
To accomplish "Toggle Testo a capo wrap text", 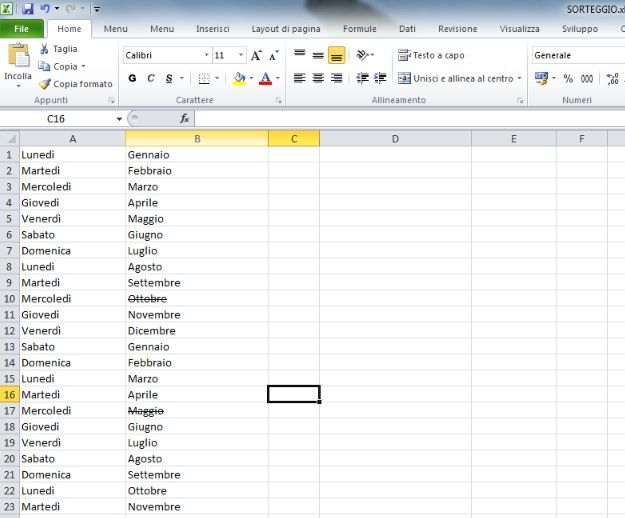I will click(431, 55).
